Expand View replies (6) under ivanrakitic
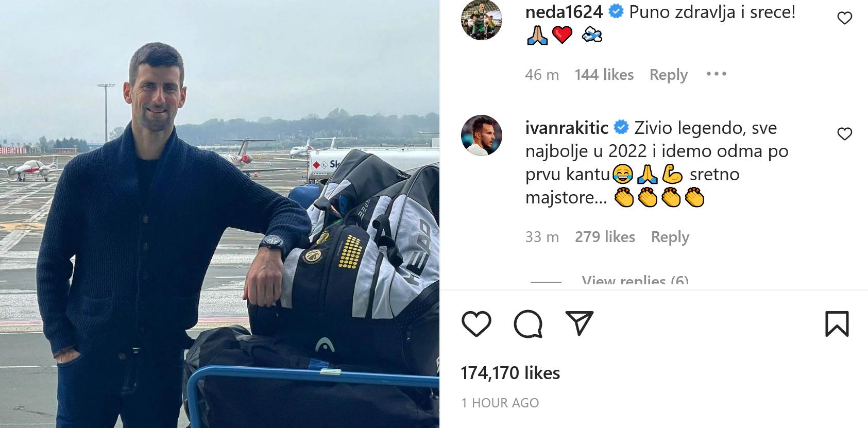 click(x=635, y=281)
